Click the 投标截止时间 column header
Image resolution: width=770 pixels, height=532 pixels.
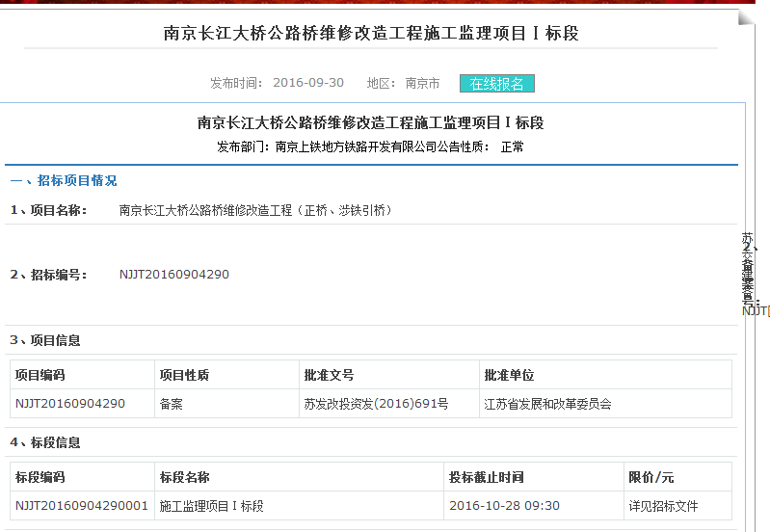pos(486,477)
